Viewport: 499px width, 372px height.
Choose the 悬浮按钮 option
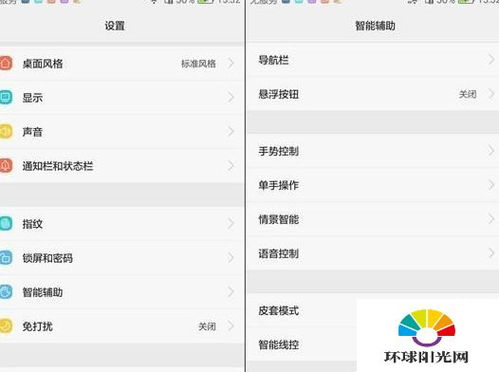[x=373, y=94]
